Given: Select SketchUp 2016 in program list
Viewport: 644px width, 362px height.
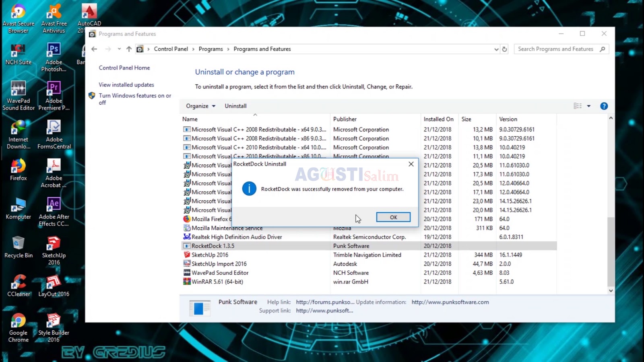Looking at the screenshot, I should click(x=369, y=255).
